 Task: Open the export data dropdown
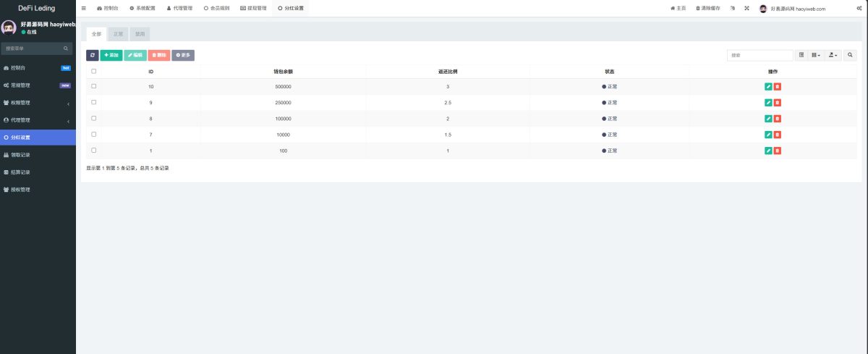pos(833,55)
